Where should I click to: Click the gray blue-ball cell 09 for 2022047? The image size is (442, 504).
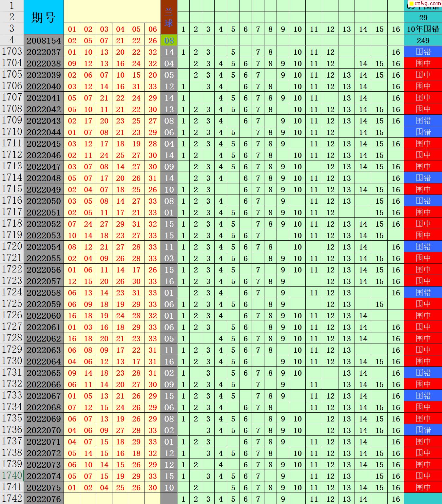click(169, 166)
